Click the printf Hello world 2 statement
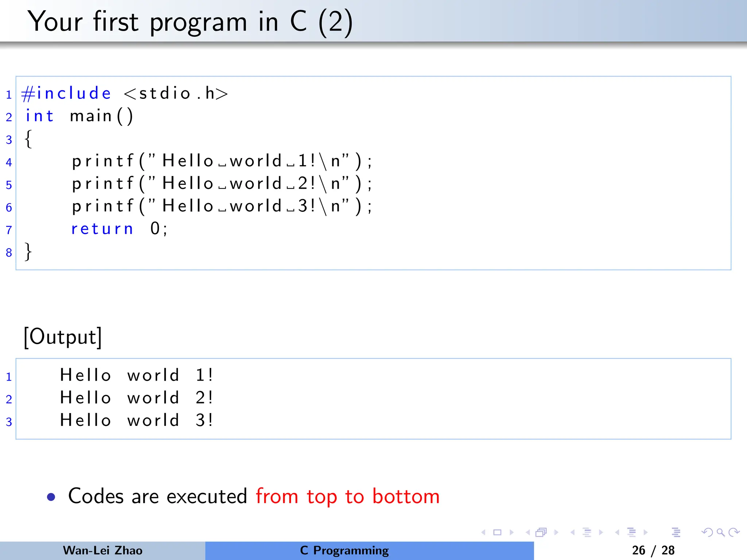The width and height of the screenshot is (747, 560). [x=222, y=183]
